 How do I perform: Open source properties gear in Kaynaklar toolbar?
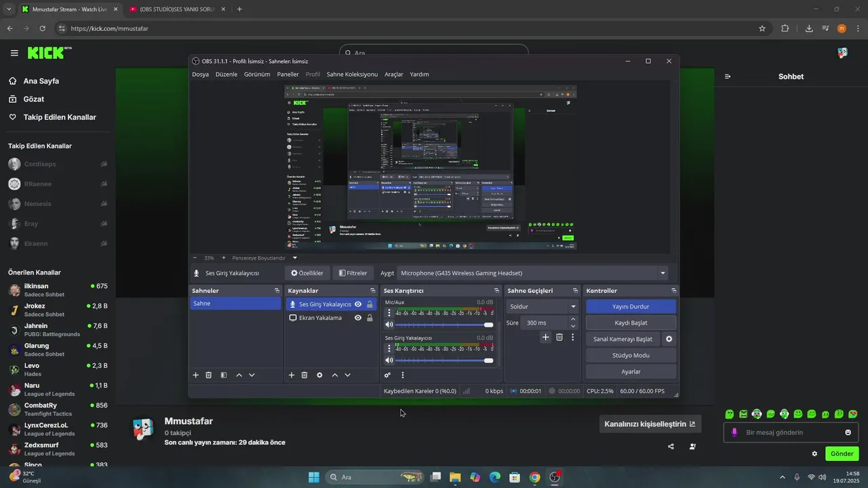tap(319, 375)
